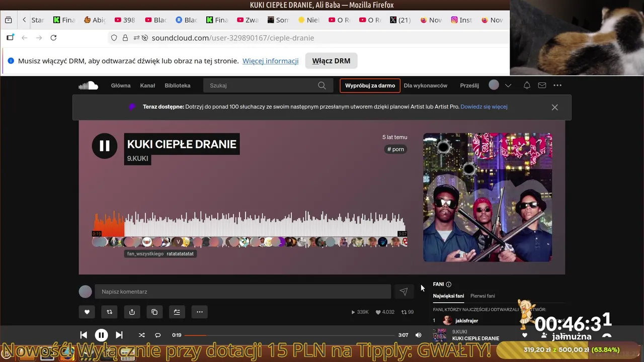
Task: Click the # porn tag
Action: click(395, 149)
